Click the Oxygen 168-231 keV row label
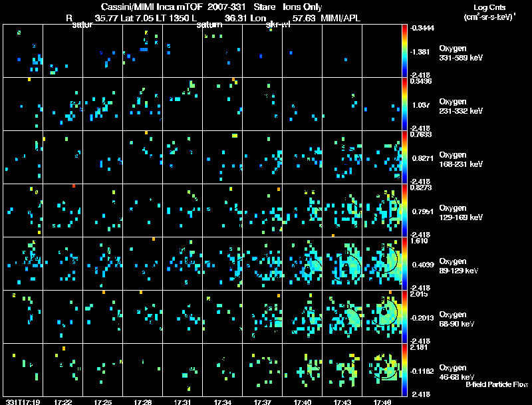This screenshot has width=532, height=405. click(x=461, y=160)
